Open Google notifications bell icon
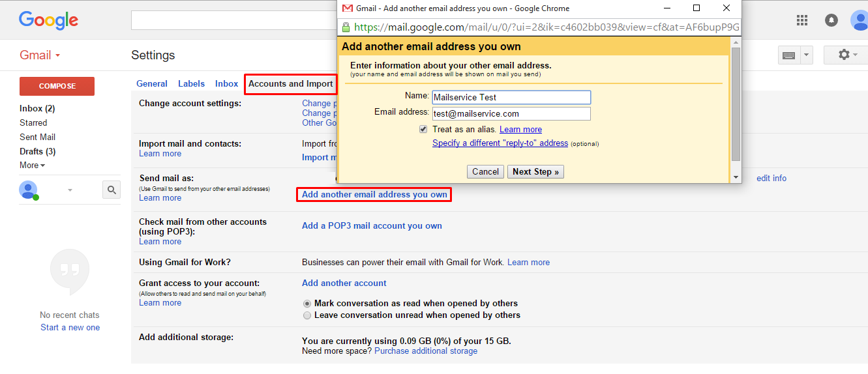The image size is (868, 374). pyautogui.click(x=831, y=20)
